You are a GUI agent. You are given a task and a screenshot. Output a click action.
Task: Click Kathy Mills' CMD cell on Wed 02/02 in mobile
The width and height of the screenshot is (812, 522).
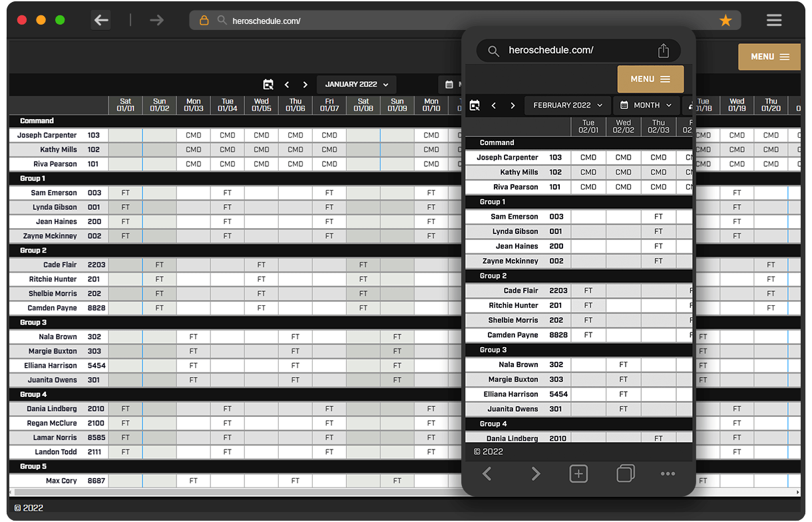[624, 172]
